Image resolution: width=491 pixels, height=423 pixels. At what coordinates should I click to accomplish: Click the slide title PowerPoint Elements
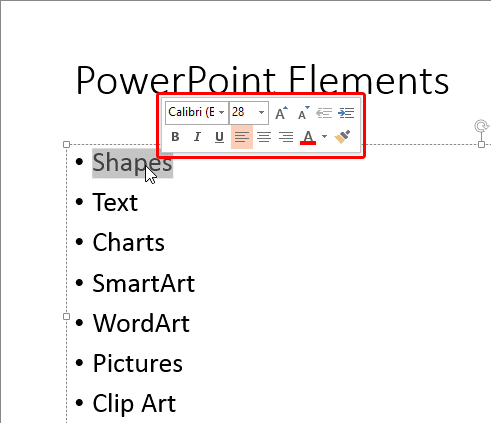262,80
